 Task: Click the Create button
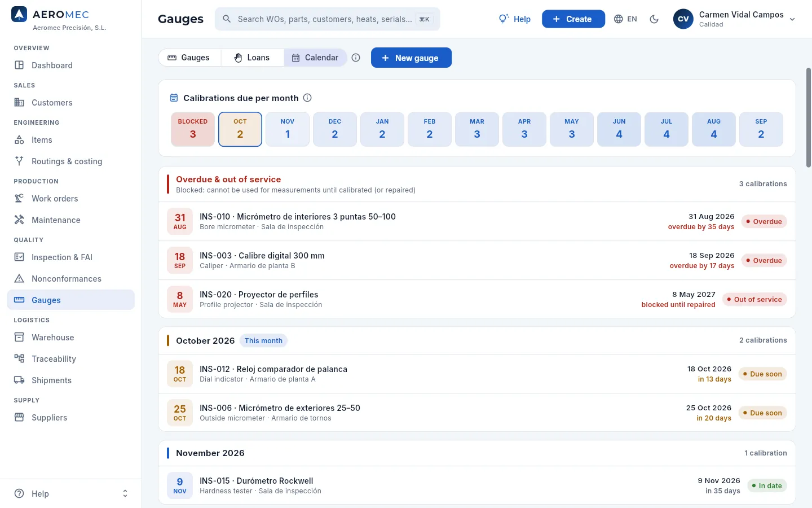(573, 19)
